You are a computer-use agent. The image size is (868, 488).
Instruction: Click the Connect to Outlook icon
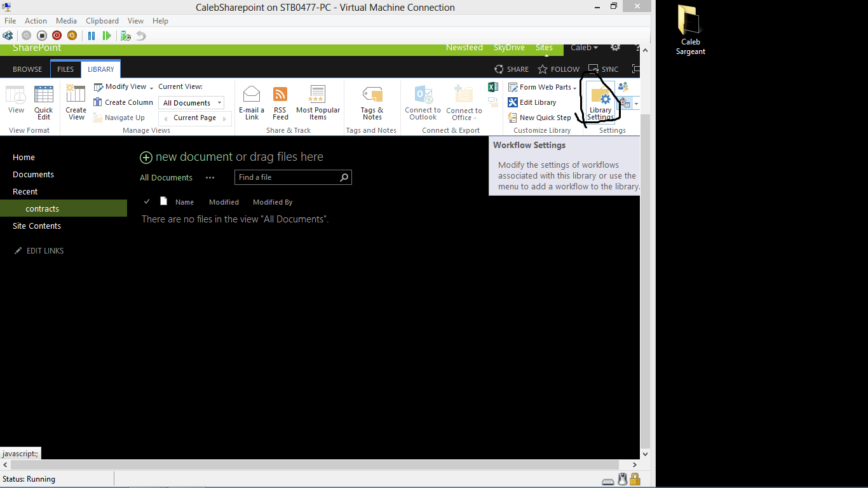tap(423, 102)
